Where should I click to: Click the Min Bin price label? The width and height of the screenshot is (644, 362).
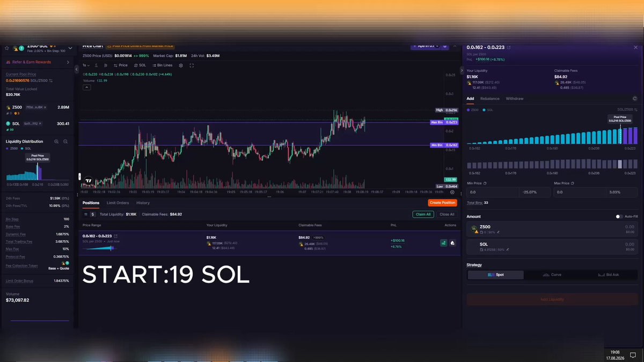tap(444, 145)
